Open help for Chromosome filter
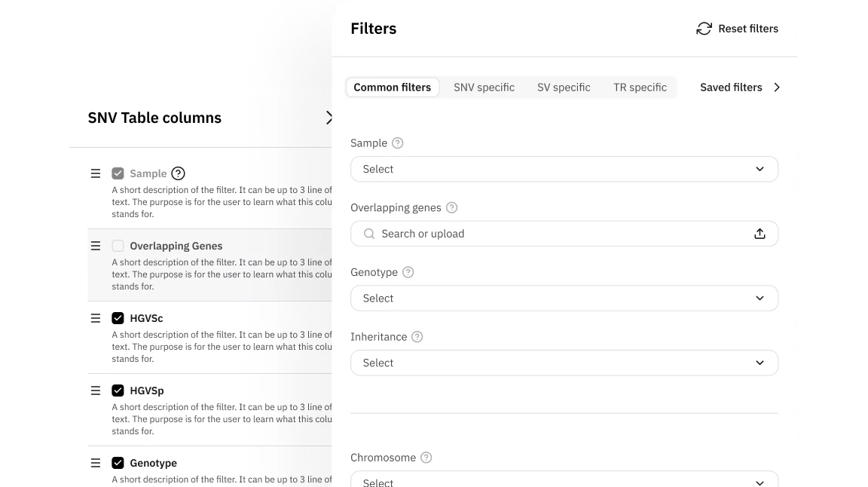868x487 pixels. tap(426, 458)
